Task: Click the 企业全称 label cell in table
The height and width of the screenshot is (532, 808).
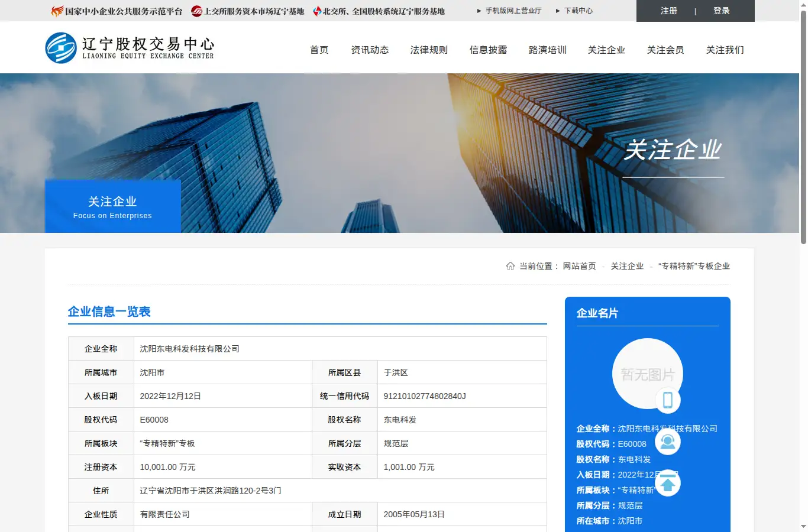Action: (x=101, y=349)
